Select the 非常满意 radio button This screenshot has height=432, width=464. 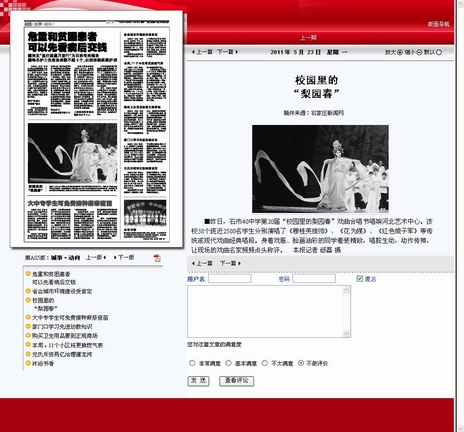pos(192,363)
